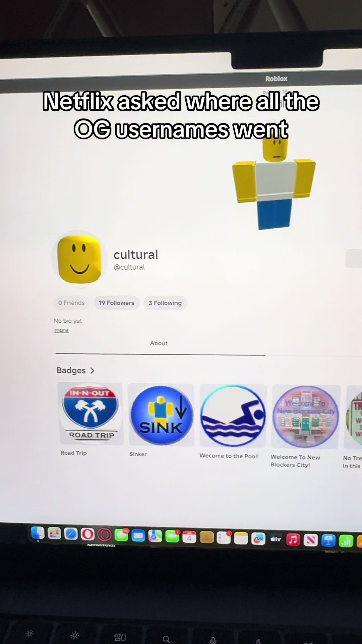Open the Mail app in the dock
The height and width of the screenshot is (644, 362).
(138, 536)
